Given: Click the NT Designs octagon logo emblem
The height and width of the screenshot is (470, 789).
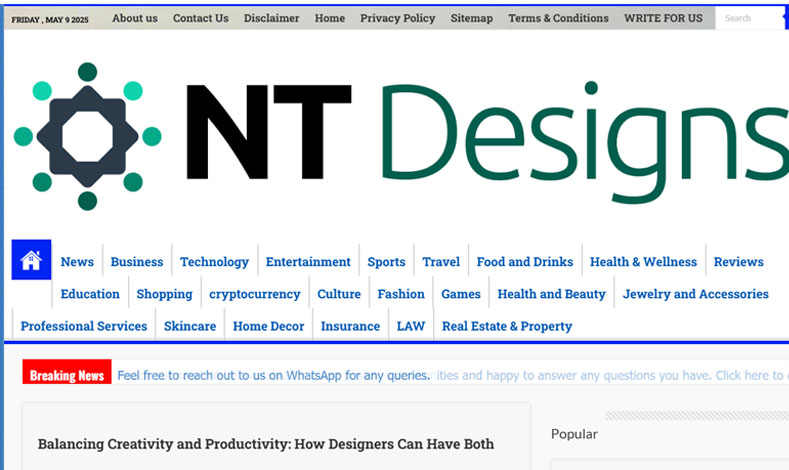Looking at the screenshot, I should click(88, 136).
